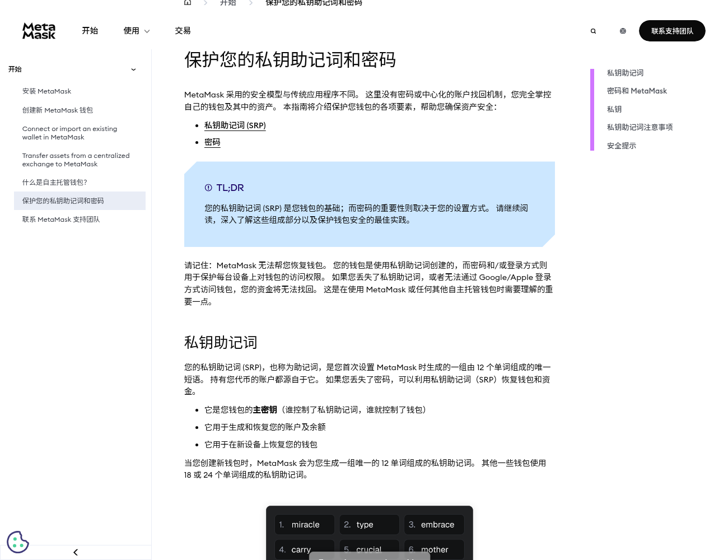Jump to 私钥 in table of contents
This screenshot has height=560, width=728.
tap(614, 109)
